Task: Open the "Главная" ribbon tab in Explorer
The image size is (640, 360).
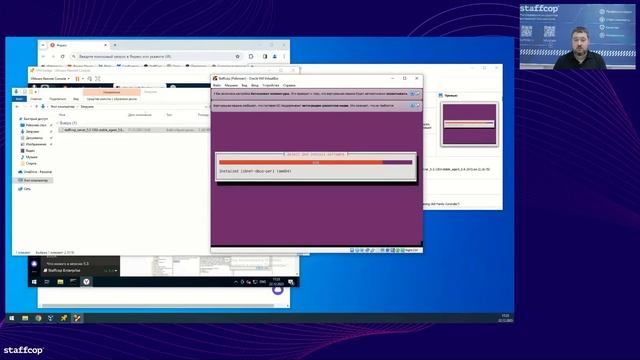Action: tap(36, 99)
